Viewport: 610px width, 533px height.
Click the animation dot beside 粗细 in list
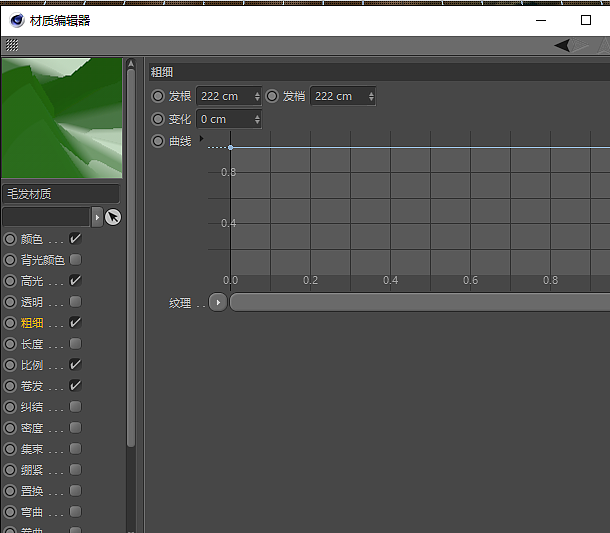(10, 323)
